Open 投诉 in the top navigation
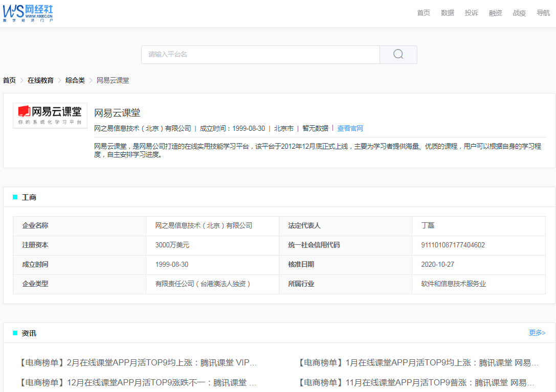This screenshot has height=392, width=556. pyautogui.click(x=471, y=13)
